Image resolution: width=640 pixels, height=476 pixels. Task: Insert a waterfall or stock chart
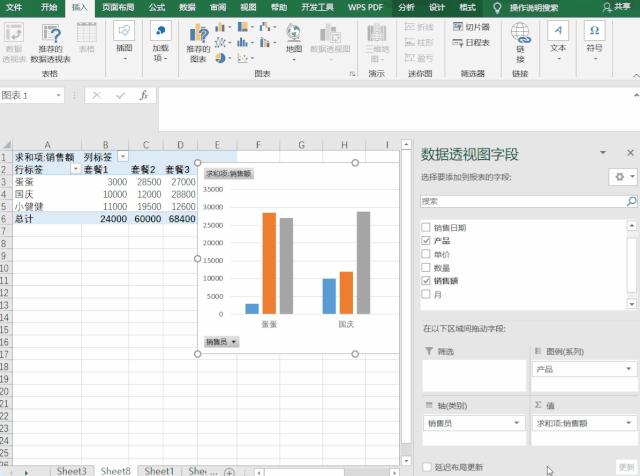(x=267, y=28)
